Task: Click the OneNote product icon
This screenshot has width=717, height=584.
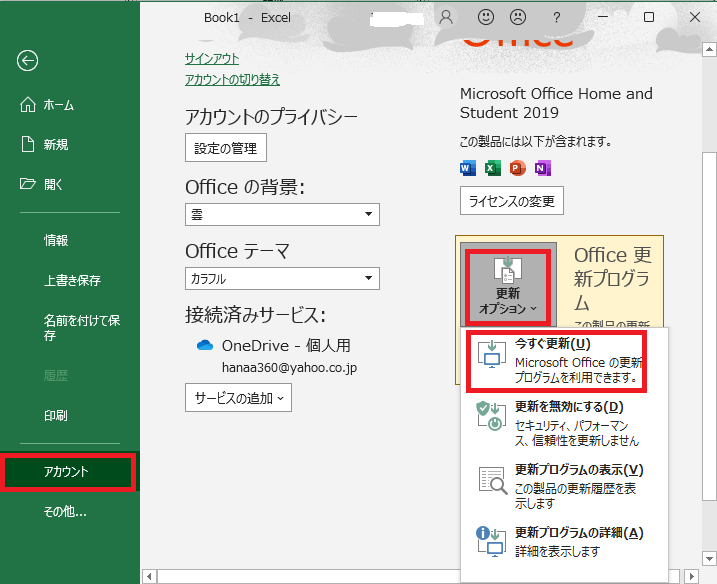Action: [x=543, y=168]
